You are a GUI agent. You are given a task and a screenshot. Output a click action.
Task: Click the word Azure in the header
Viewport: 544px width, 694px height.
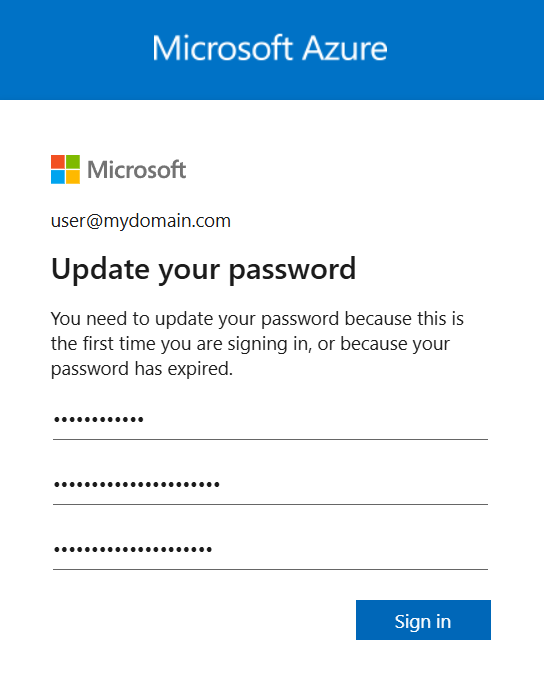[x=345, y=48]
